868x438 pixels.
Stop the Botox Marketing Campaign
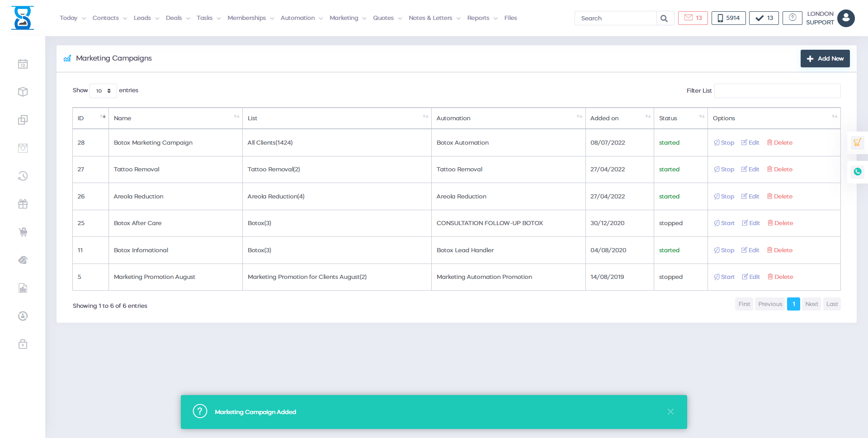[724, 143]
